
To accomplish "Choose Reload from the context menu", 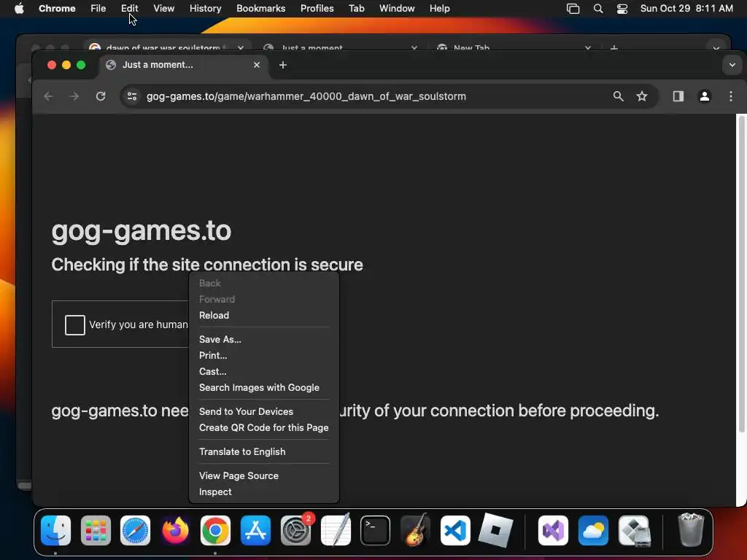I will pyautogui.click(x=264, y=315).
